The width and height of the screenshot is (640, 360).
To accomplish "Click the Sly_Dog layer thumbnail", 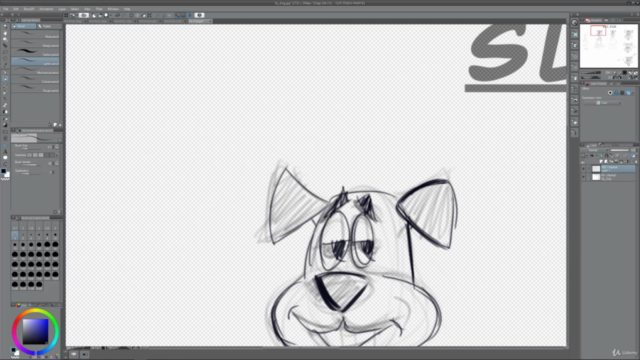I will pyautogui.click(x=596, y=177).
